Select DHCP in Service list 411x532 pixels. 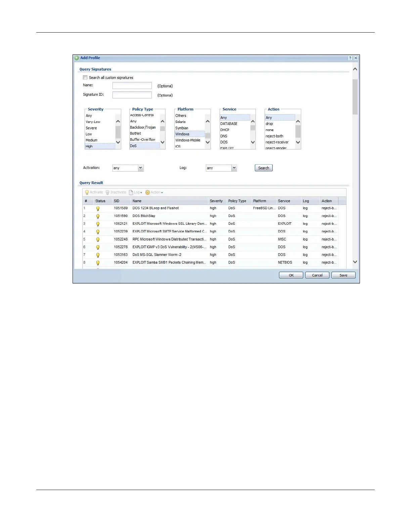click(235, 130)
